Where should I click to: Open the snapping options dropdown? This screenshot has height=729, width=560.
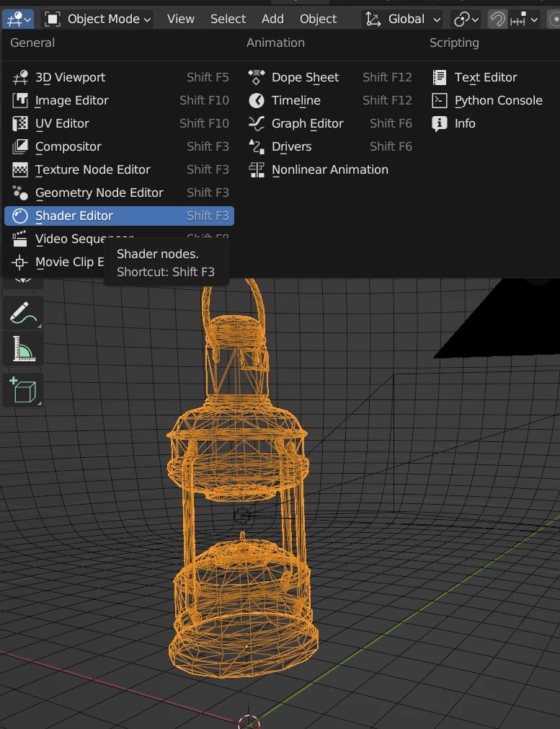pos(525,19)
